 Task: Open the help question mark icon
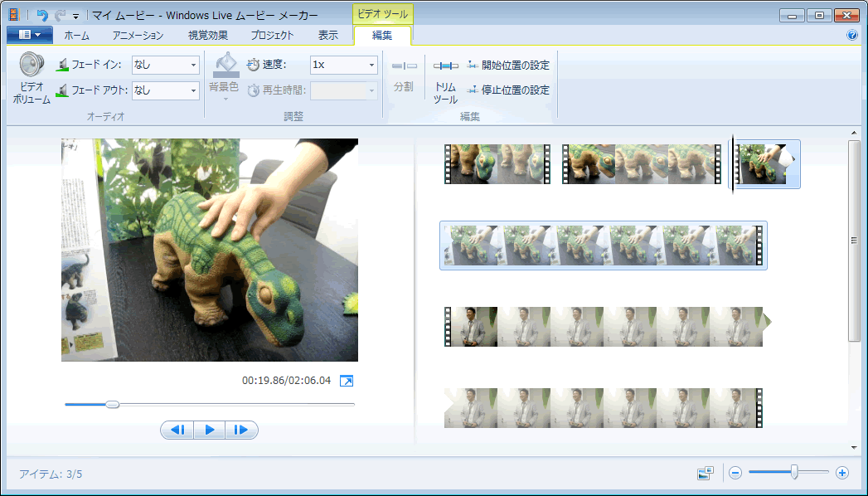click(851, 36)
